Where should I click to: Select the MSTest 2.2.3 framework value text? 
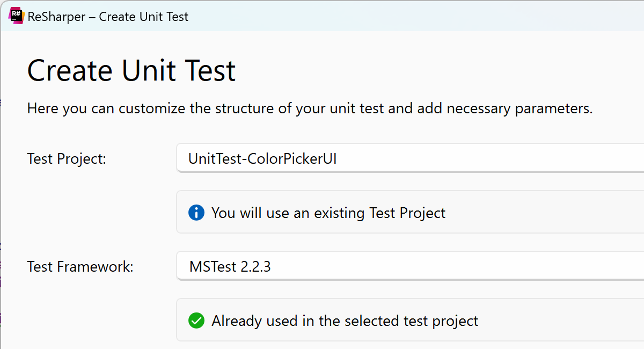click(x=230, y=266)
